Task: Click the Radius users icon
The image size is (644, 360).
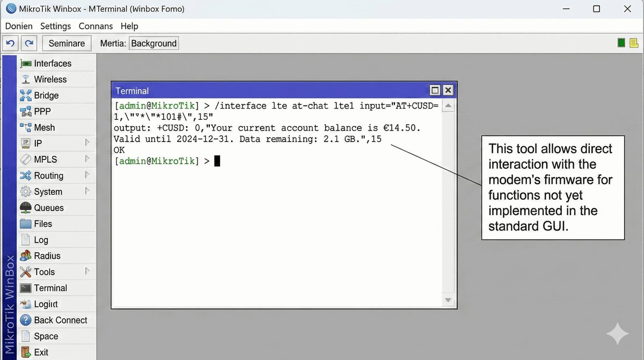Action: (x=26, y=256)
